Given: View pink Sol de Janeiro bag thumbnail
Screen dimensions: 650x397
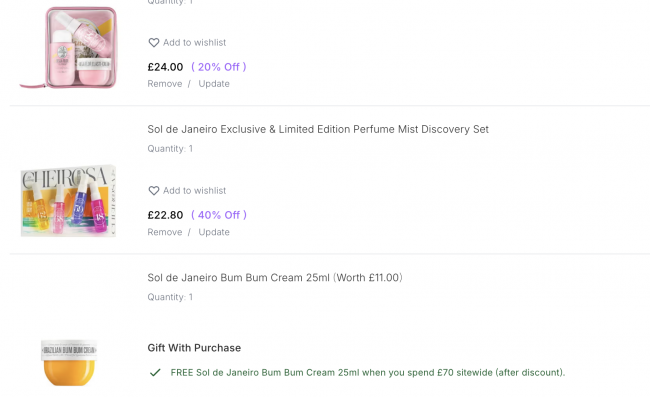Looking at the screenshot, I should point(69,47).
